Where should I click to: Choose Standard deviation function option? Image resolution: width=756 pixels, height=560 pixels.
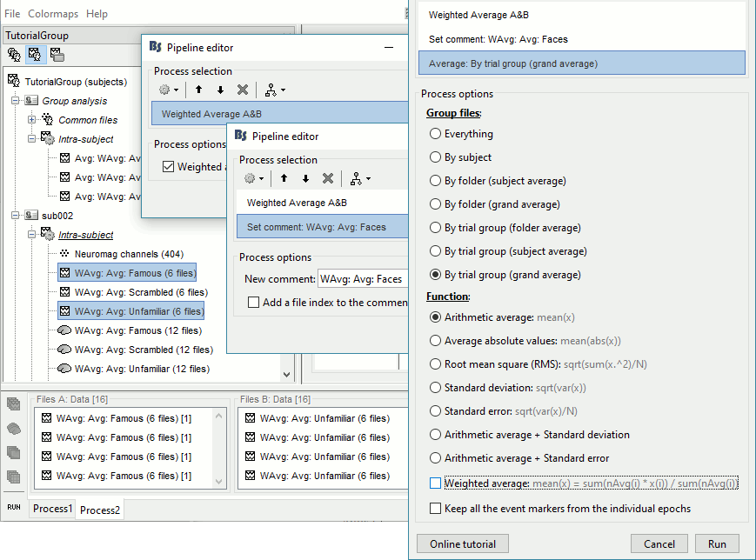click(436, 388)
